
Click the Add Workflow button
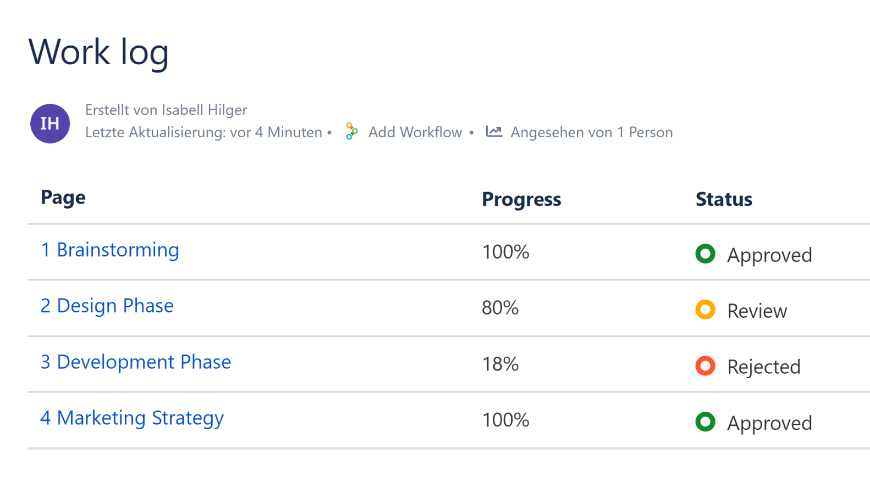pos(415,132)
